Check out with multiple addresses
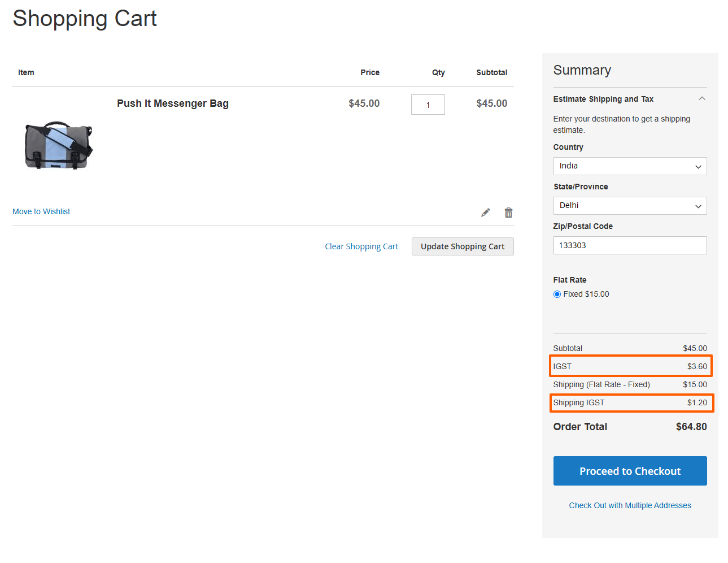Screen dimensions: 728x563 630,505
